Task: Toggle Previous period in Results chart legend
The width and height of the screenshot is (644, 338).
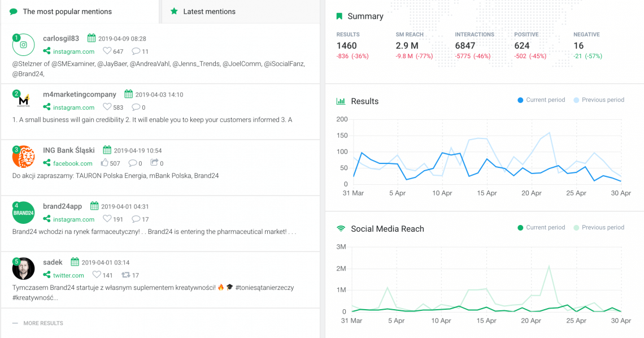Action: coord(599,100)
